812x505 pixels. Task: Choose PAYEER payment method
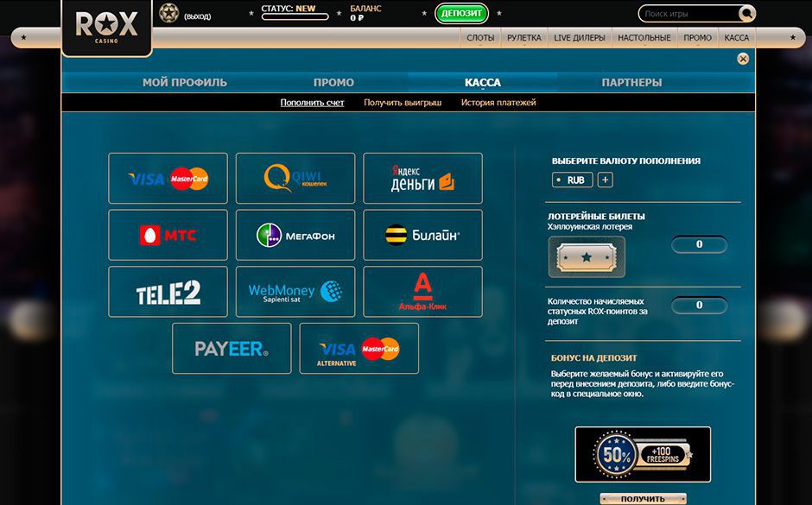coord(232,348)
